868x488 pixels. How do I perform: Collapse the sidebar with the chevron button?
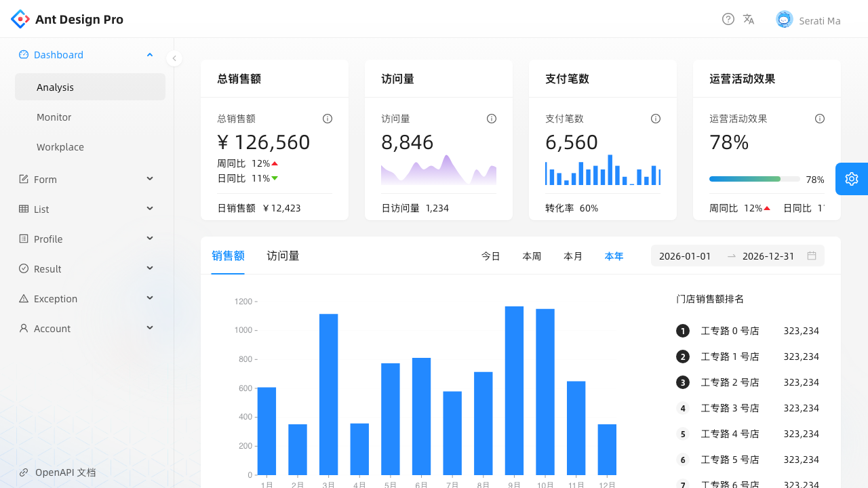tap(174, 58)
